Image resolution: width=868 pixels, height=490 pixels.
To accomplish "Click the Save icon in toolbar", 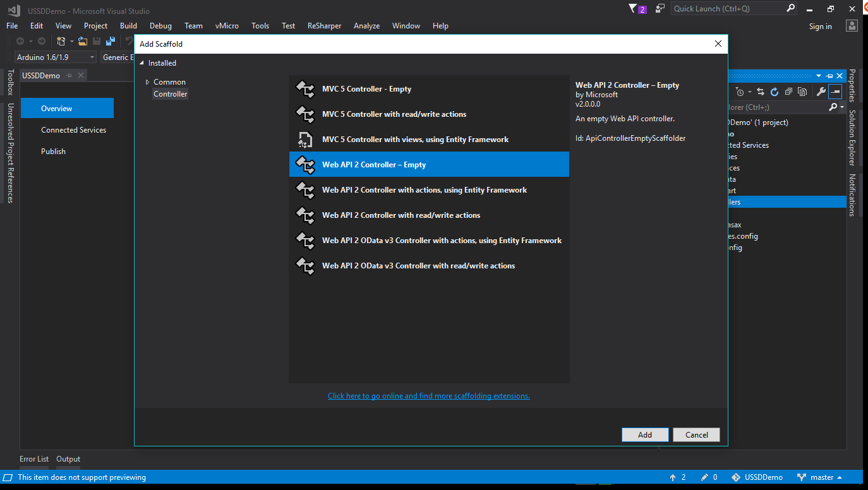I will [97, 41].
